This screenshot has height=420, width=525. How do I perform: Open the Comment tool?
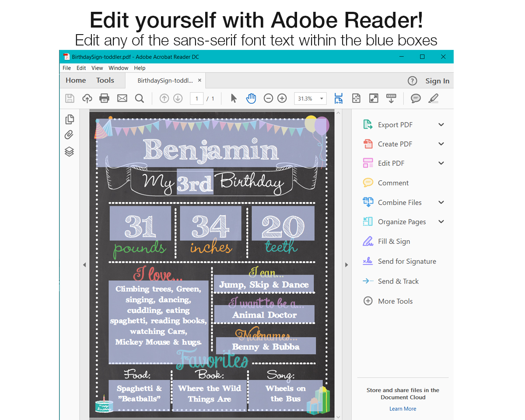pyautogui.click(x=386, y=183)
